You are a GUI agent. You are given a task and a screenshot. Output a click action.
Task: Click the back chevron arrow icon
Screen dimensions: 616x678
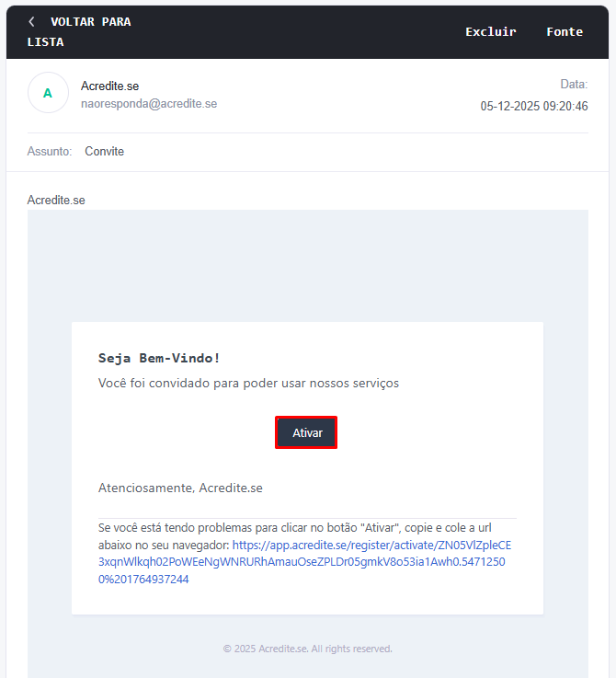pyautogui.click(x=32, y=21)
